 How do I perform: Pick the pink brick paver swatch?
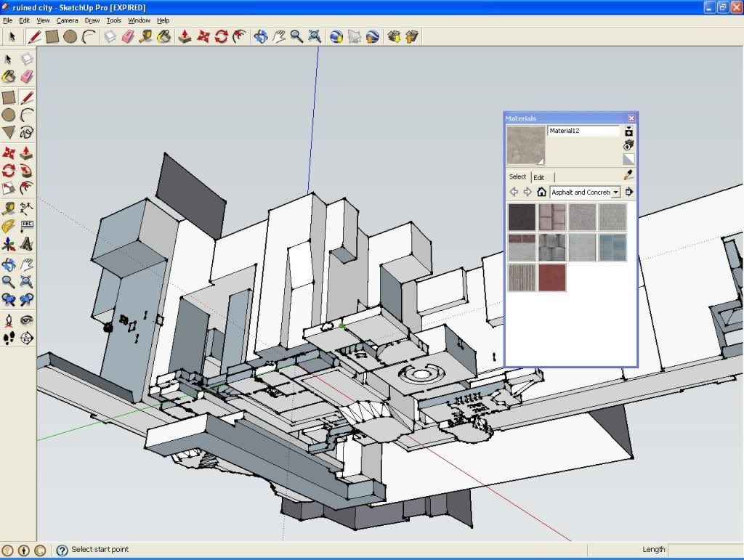coord(552,217)
